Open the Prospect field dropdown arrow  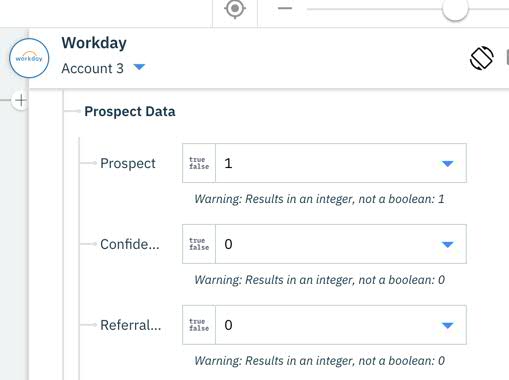click(447, 164)
